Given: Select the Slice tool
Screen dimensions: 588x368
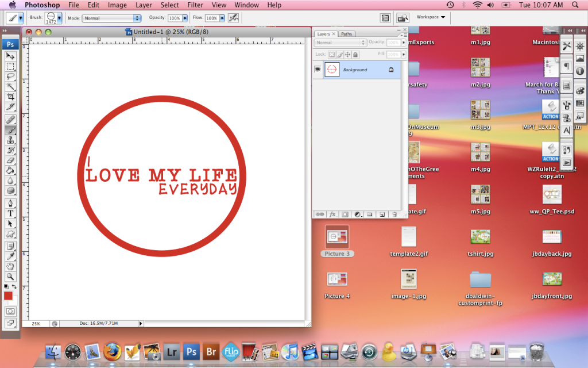Looking at the screenshot, I should tap(10, 107).
